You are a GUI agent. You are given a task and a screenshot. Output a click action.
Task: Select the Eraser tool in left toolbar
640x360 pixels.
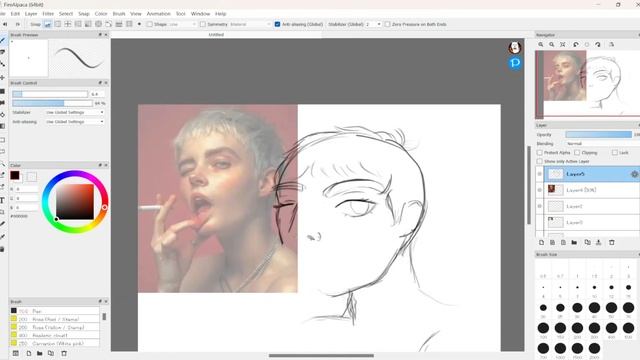(x=2, y=52)
